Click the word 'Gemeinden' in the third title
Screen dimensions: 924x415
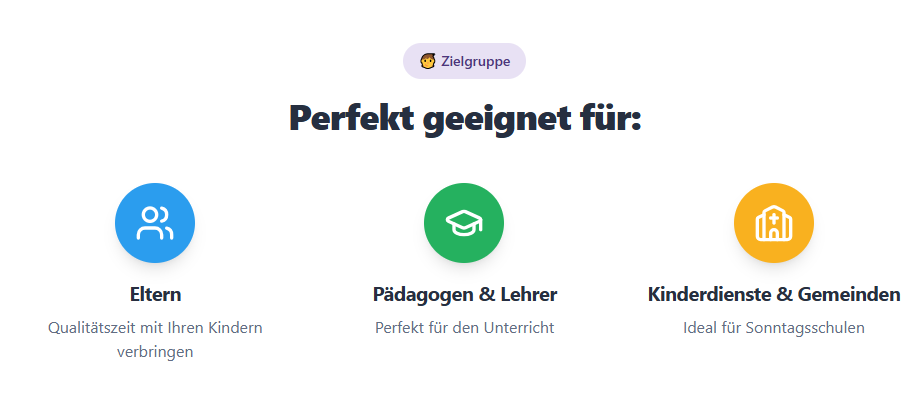click(x=851, y=295)
